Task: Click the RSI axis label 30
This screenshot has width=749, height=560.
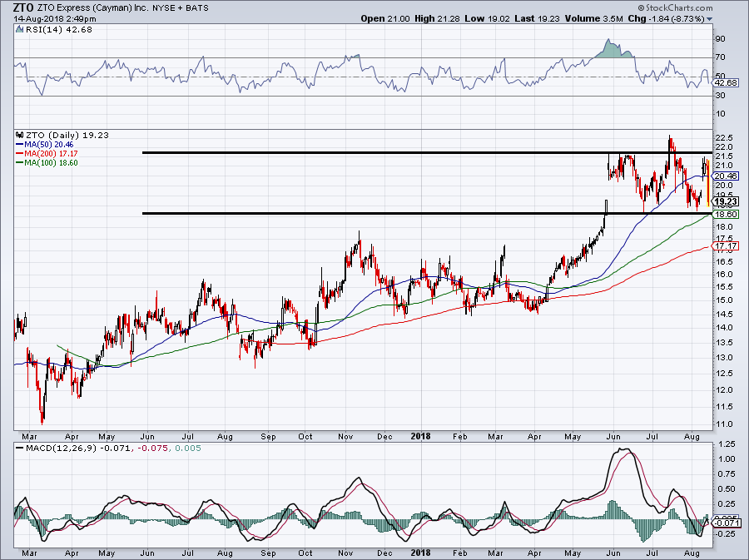Action: (721, 96)
